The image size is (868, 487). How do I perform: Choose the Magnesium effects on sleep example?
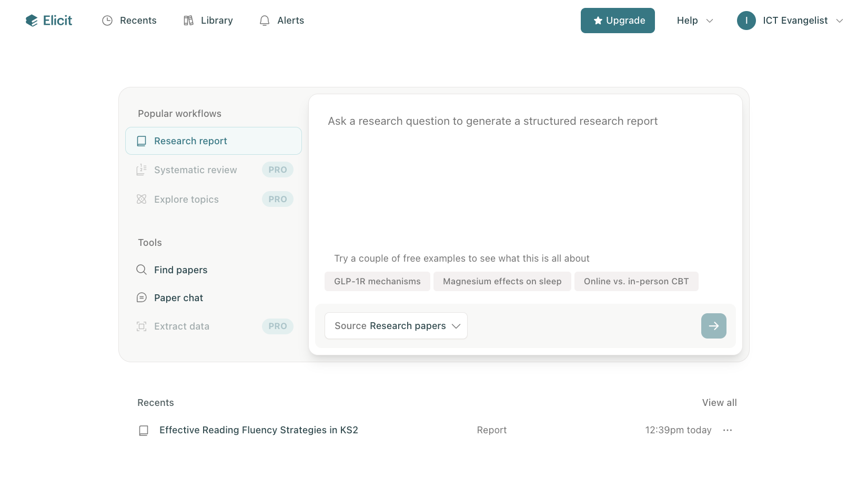pos(502,282)
